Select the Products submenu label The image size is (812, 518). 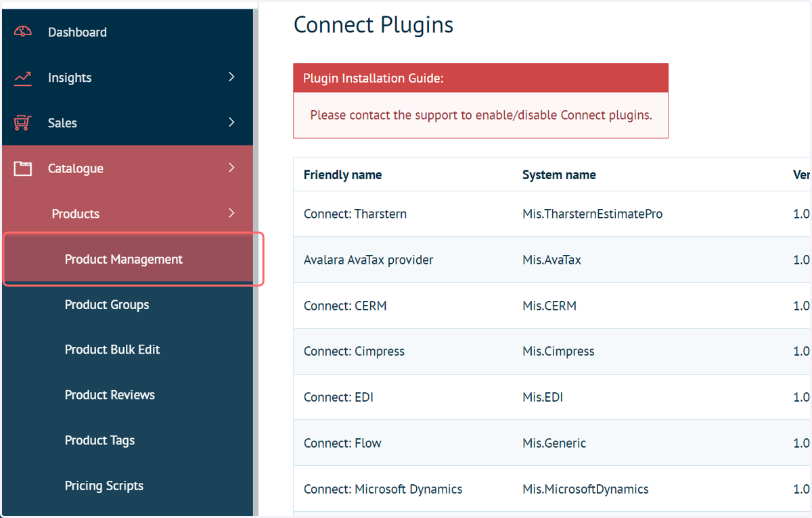76,214
